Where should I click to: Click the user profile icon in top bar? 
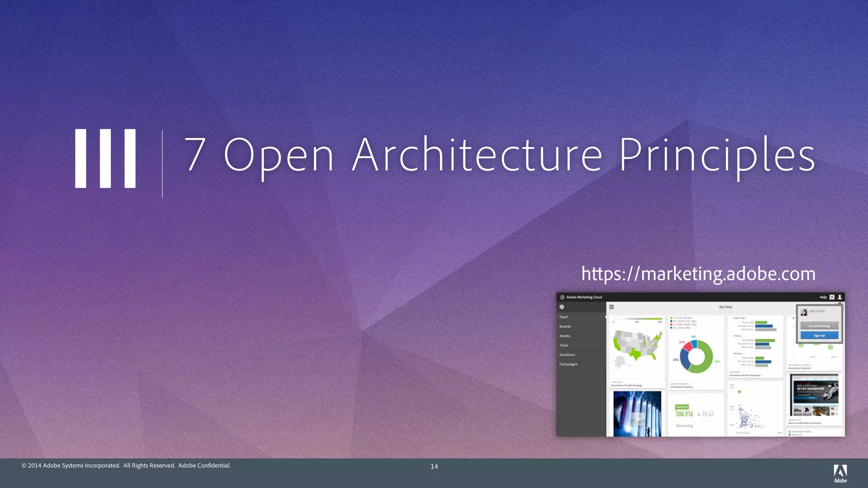point(840,297)
